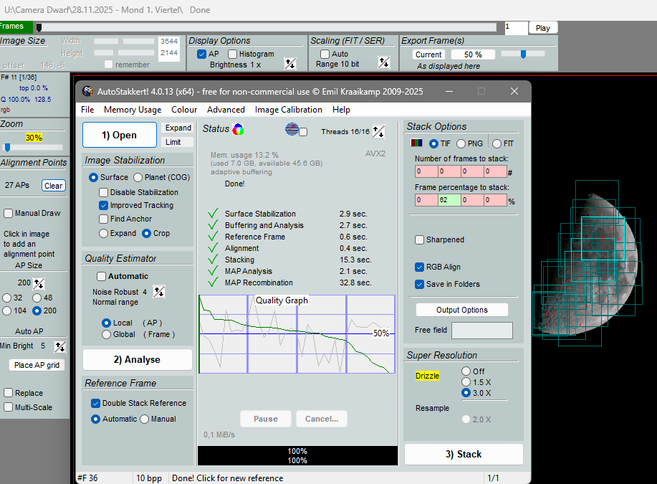Select Drizzle 1.5 X radio option
657x484 pixels.
click(465, 382)
